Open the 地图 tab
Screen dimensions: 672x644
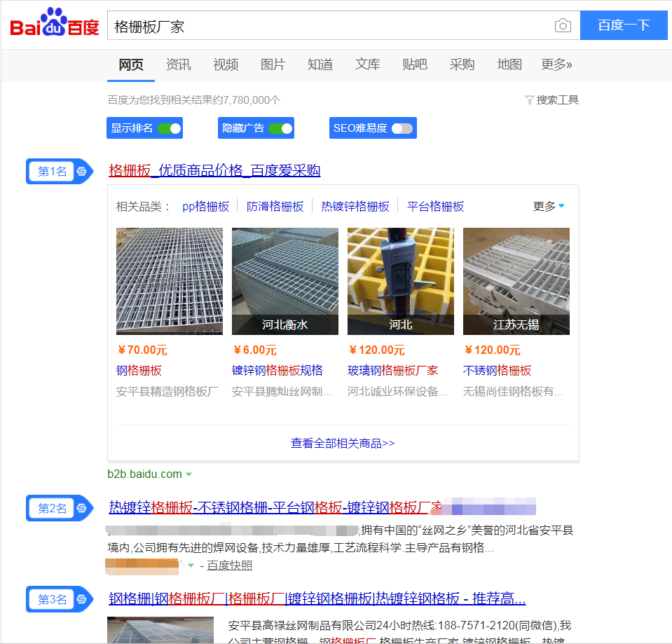(509, 64)
